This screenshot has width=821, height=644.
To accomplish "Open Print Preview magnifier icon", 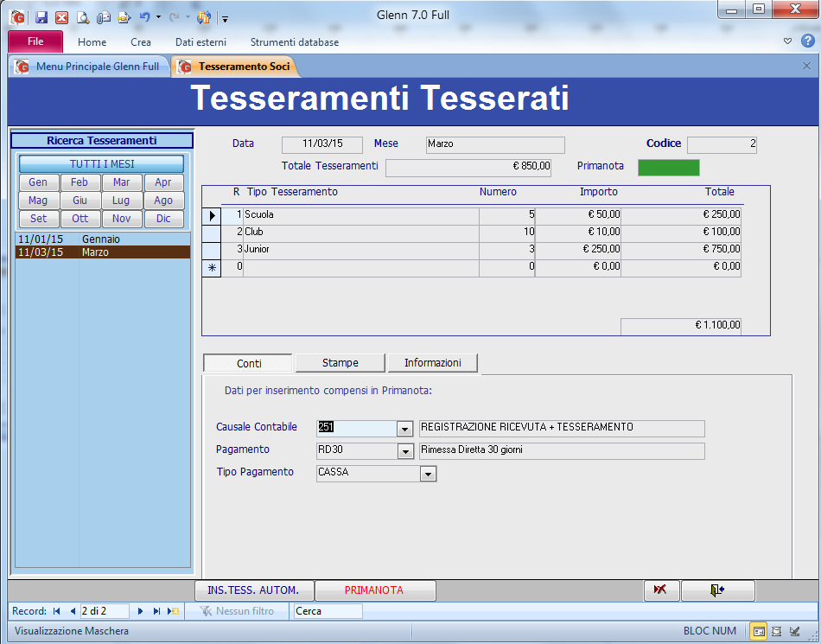I will coord(83,18).
